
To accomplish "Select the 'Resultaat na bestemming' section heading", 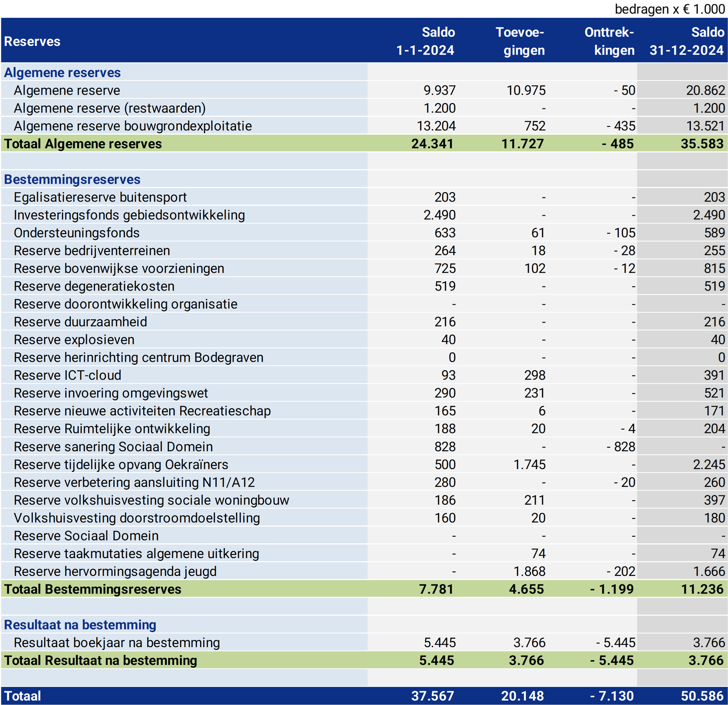I will 80,625.
